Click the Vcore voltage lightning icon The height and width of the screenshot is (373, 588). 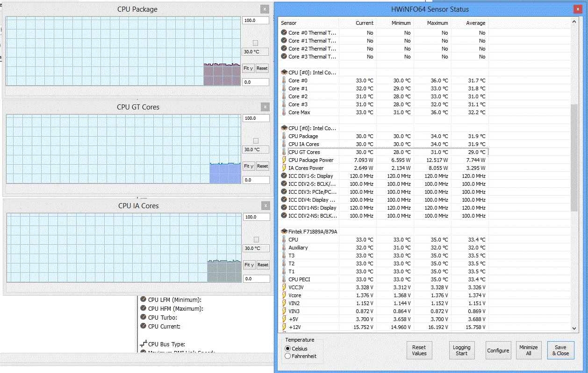click(x=284, y=295)
